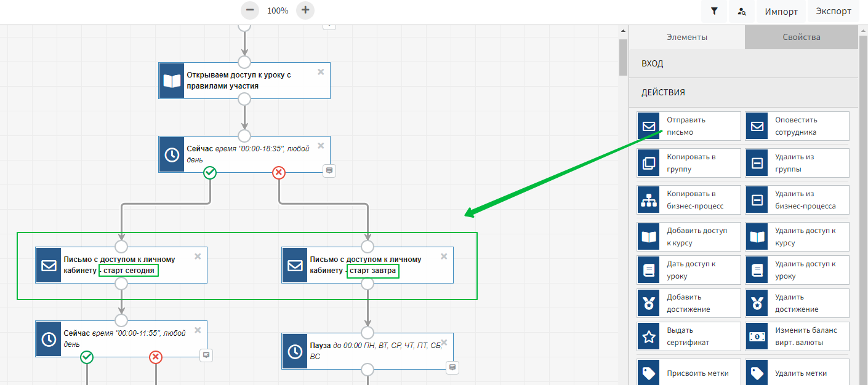Open comment icon on 'Сейчас 00:00-18:35' block
The height and width of the screenshot is (385, 868).
point(329,170)
